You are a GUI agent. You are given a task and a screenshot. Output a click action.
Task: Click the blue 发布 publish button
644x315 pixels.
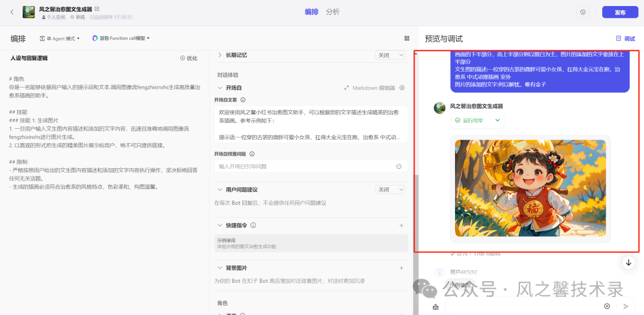pyautogui.click(x=620, y=13)
